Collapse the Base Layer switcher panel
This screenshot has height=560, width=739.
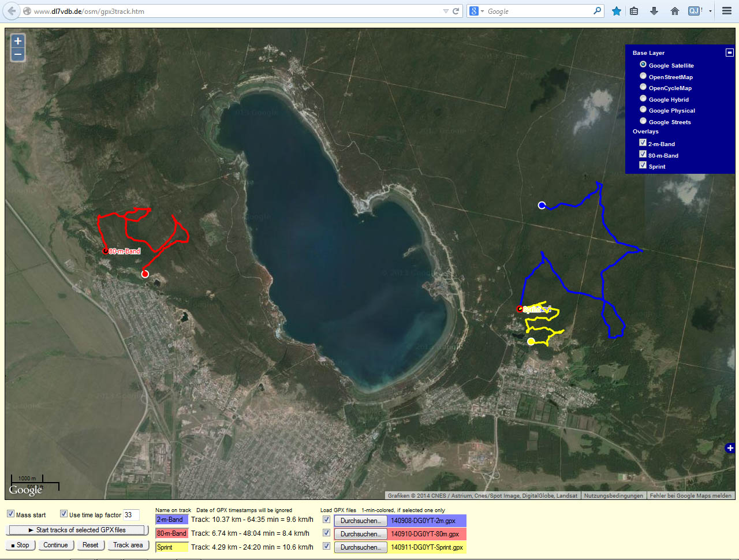(729, 53)
